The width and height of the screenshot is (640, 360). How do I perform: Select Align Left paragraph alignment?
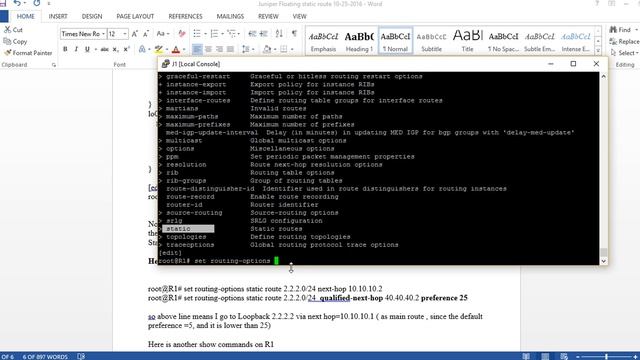(197, 49)
